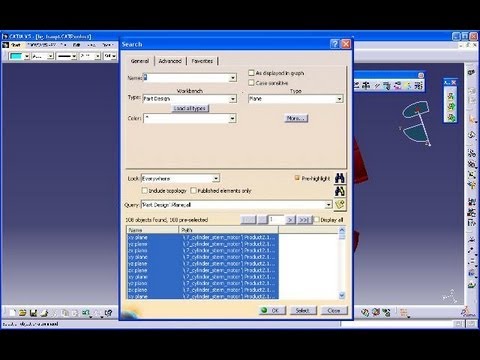Click the More... button

click(x=296, y=118)
